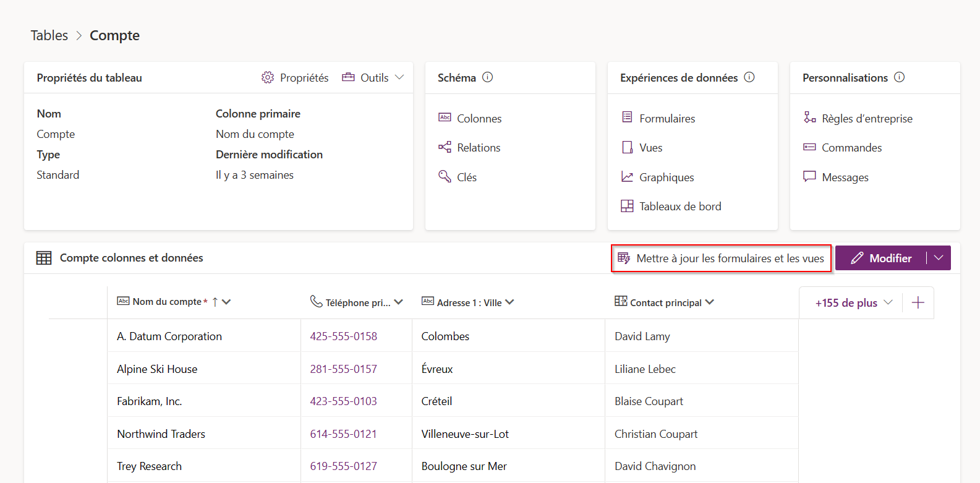Select the A. Datum Corporation cell
The height and width of the screenshot is (483, 980).
coord(204,336)
